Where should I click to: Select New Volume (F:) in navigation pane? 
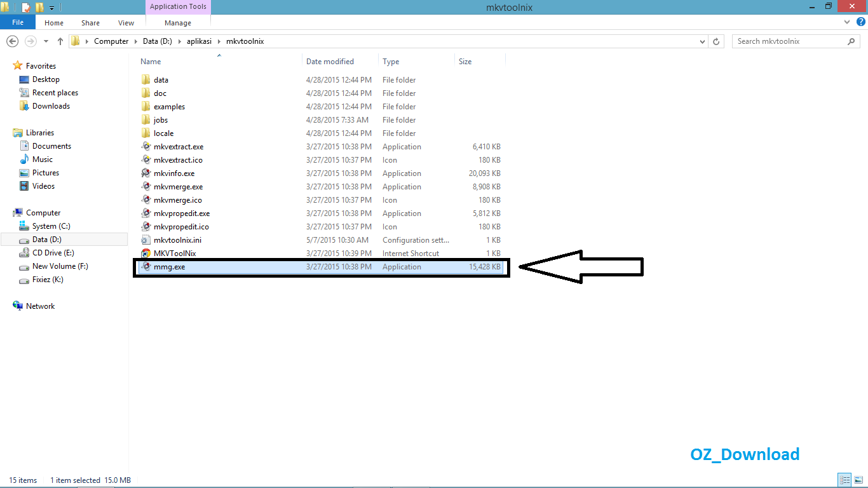[60, 266]
